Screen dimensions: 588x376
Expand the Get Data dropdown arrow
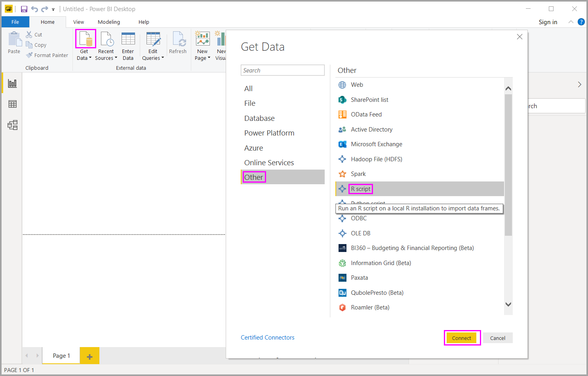tap(90, 58)
